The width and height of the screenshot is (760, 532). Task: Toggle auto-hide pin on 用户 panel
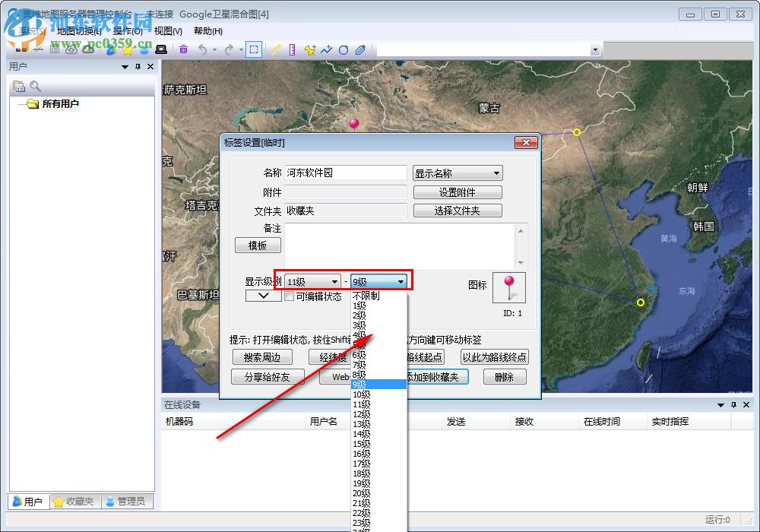click(137, 66)
